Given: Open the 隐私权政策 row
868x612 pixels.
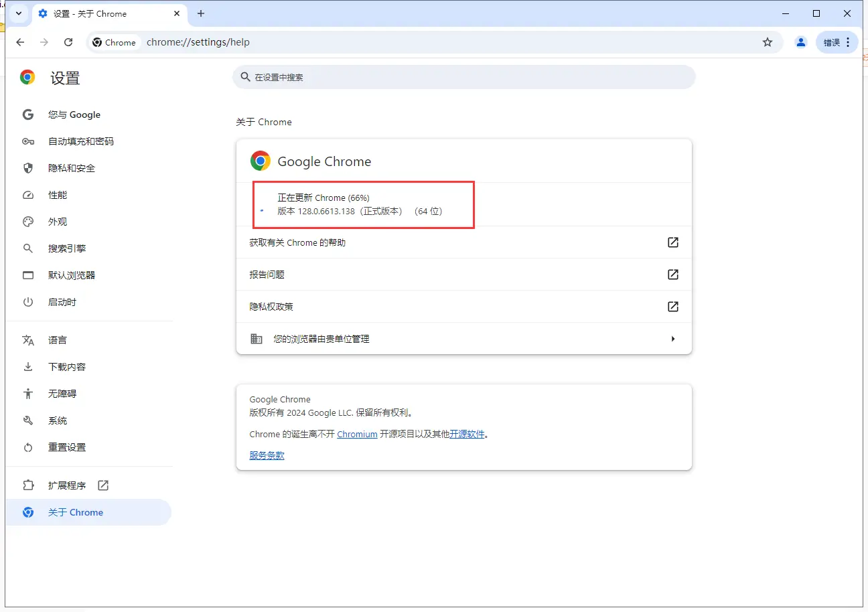Looking at the screenshot, I should coord(464,307).
